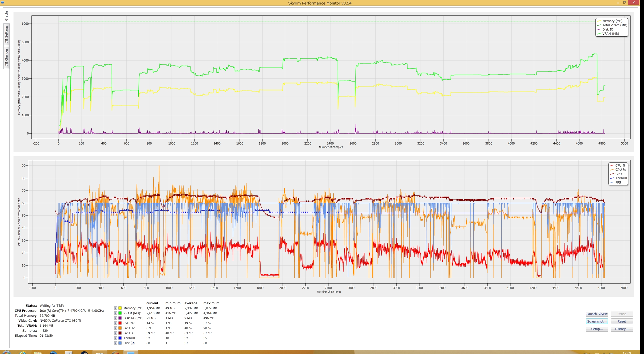
Task: Click the 'average' column header
Action: pyautogui.click(x=191, y=303)
